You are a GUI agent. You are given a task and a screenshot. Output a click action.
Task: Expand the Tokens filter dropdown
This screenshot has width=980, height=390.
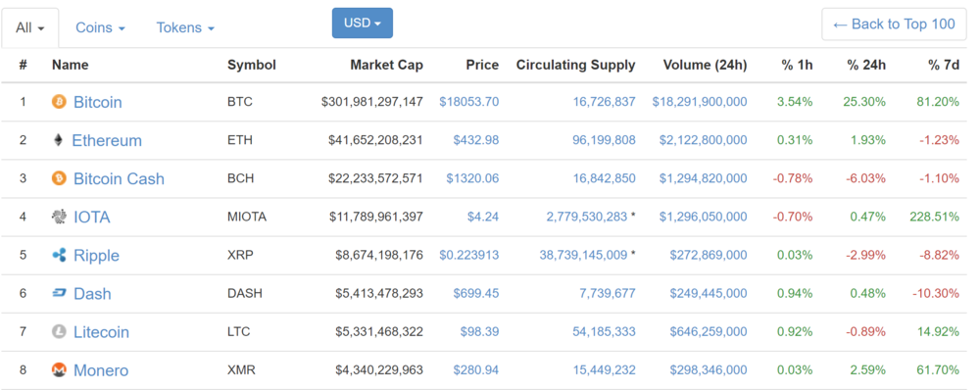pyautogui.click(x=185, y=28)
